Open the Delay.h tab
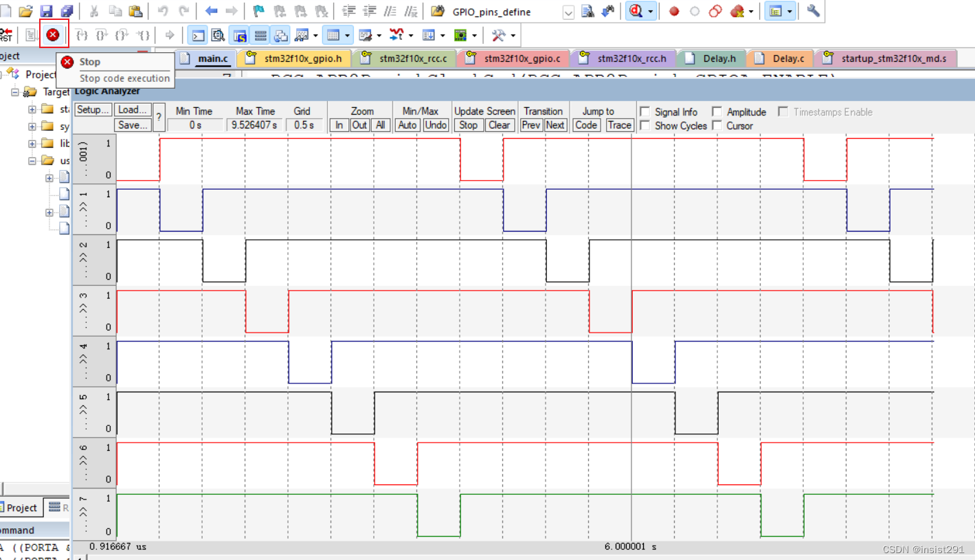The image size is (975, 560). (x=712, y=58)
